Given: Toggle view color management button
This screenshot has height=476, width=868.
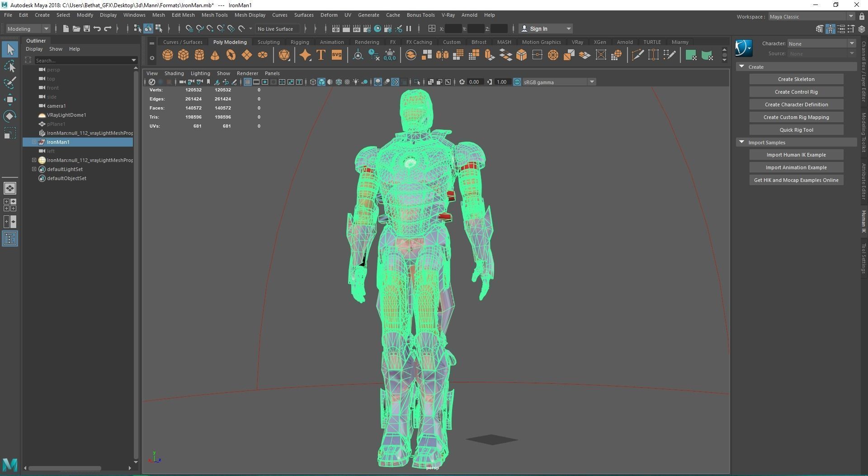Looking at the screenshot, I should (x=517, y=82).
